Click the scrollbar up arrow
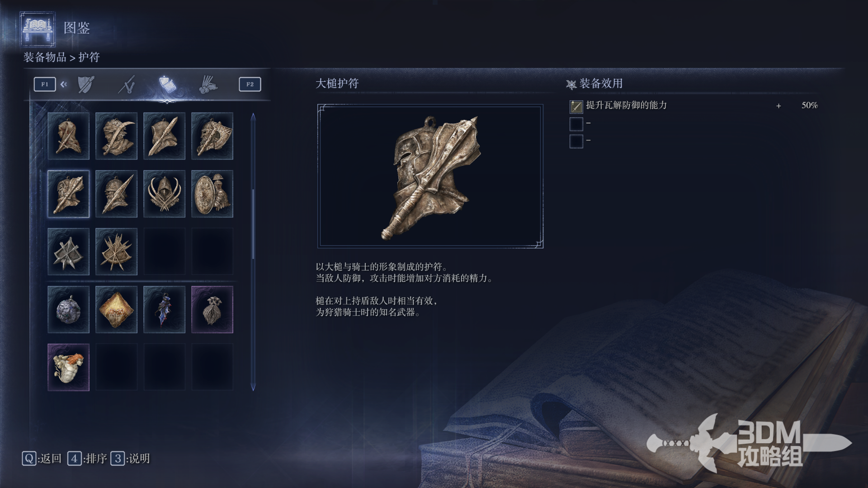 coord(253,117)
